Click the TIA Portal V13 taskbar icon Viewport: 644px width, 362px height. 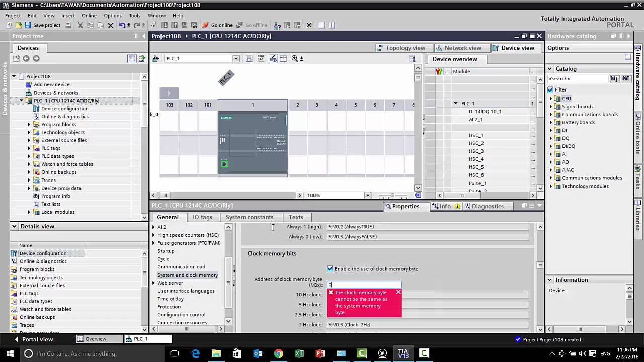403,353
